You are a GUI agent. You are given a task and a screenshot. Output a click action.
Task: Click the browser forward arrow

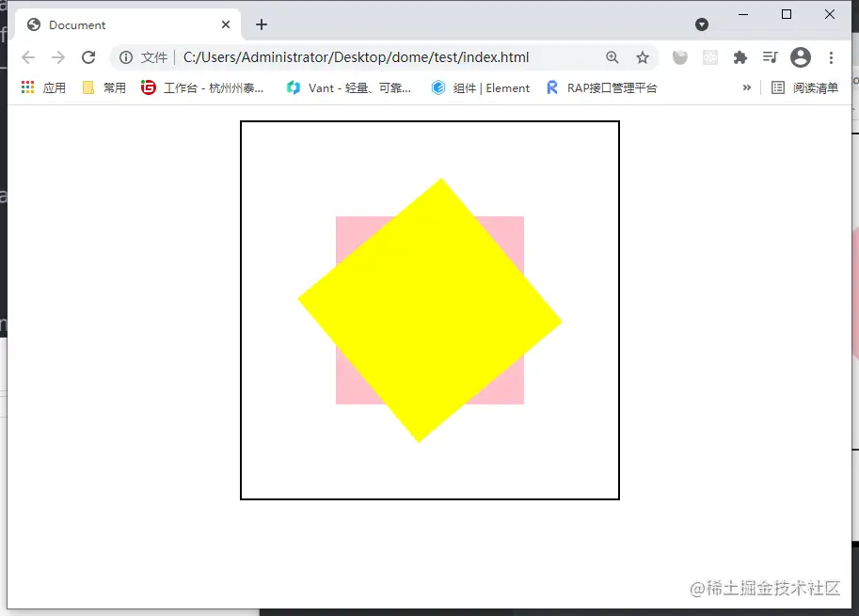coord(58,57)
